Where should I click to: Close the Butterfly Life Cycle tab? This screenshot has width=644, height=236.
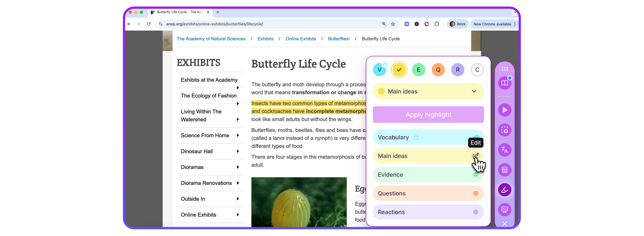pos(208,12)
